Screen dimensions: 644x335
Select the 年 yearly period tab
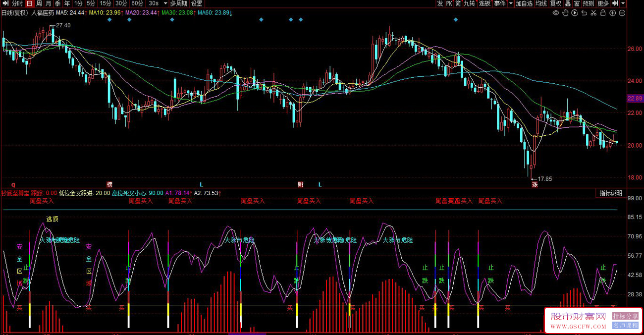click(x=67, y=3)
